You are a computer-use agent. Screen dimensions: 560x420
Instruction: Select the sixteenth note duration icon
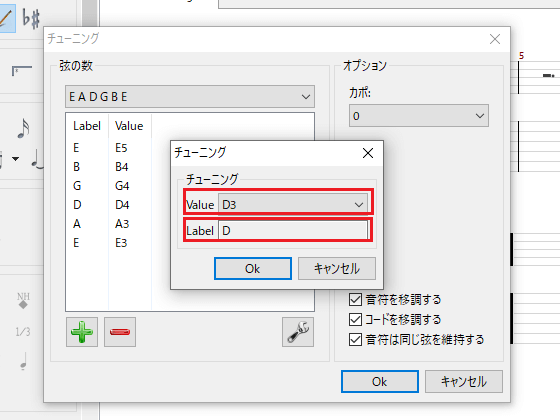coord(24,128)
